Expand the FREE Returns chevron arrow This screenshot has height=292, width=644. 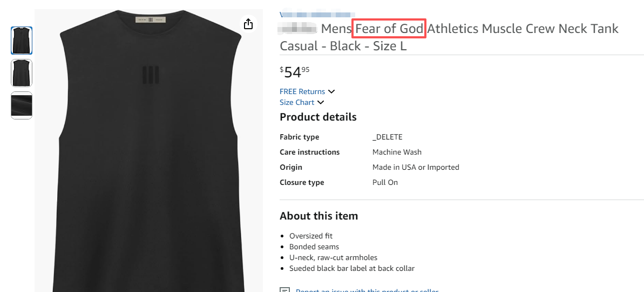point(331,91)
